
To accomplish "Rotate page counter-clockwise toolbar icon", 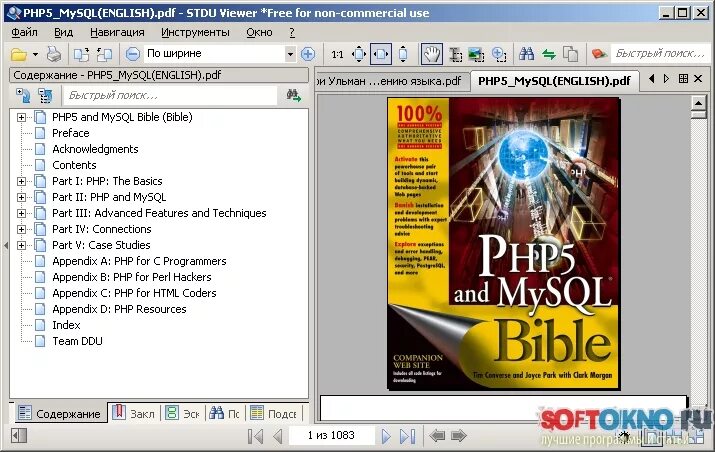I will 104,54.
